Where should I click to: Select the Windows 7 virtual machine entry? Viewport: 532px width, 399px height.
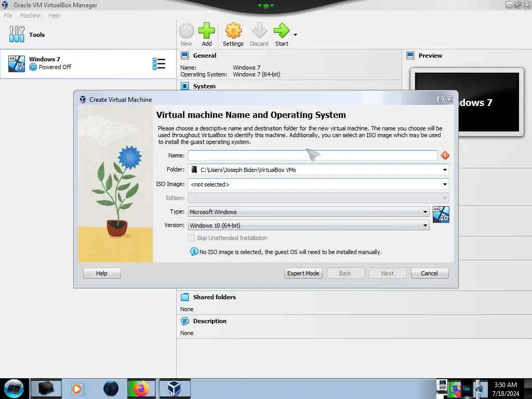pos(87,64)
